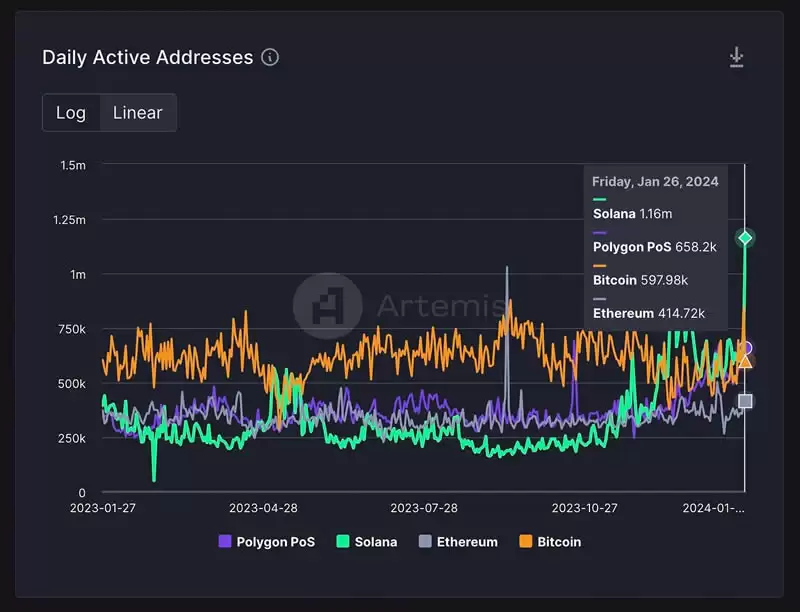
Task: Click the 1.5m y-axis label
Action: coord(73,165)
